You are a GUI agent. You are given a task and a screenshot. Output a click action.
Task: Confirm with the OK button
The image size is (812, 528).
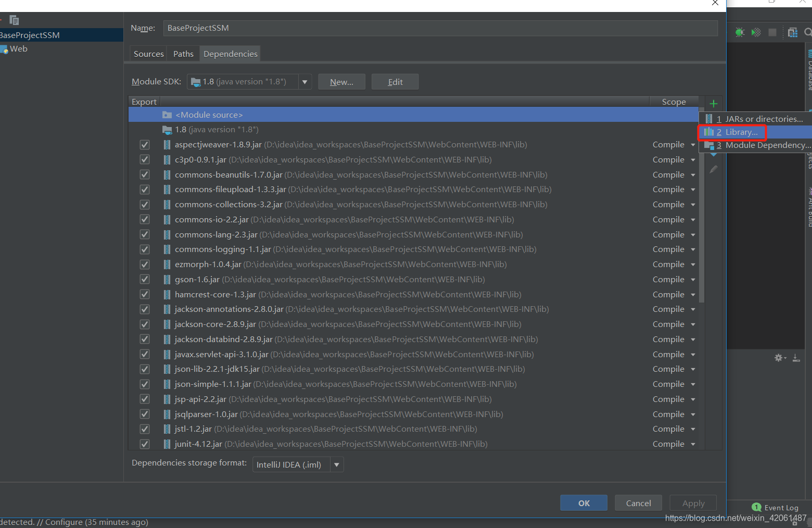tap(583, 503)
